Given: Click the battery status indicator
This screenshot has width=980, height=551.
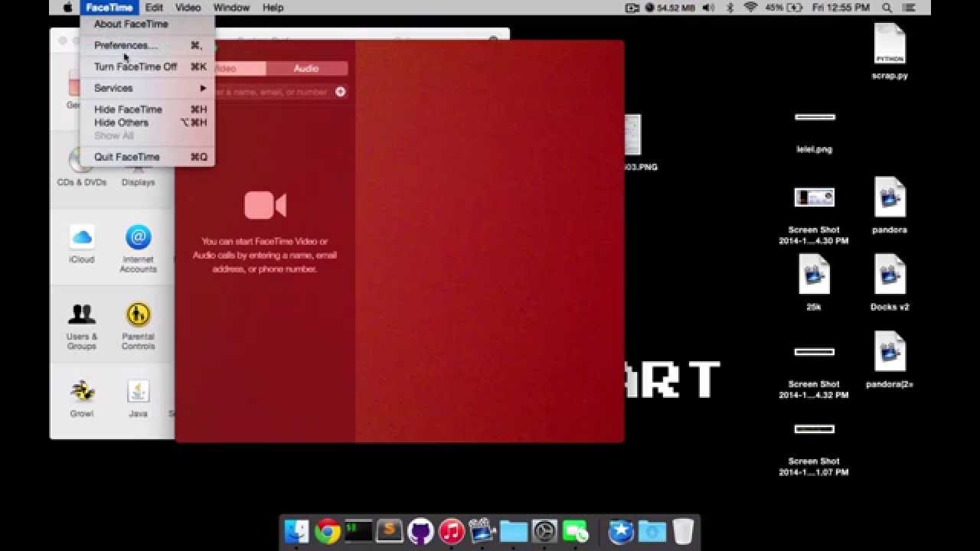Looking at the screenshot, I should pyautogui.click(x=783, y=8).
